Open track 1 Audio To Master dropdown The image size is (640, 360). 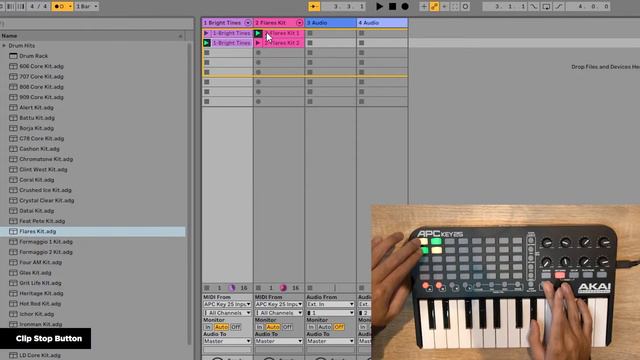227,341
